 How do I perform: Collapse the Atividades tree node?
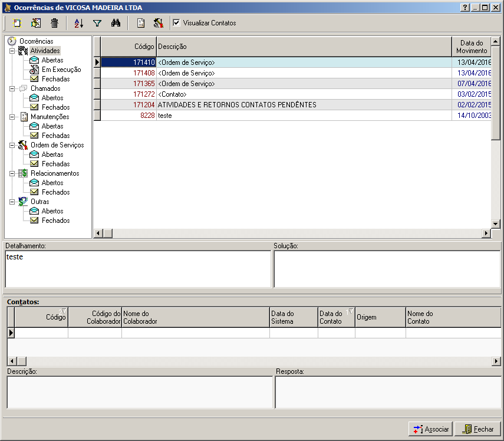[x=12, y=51]
